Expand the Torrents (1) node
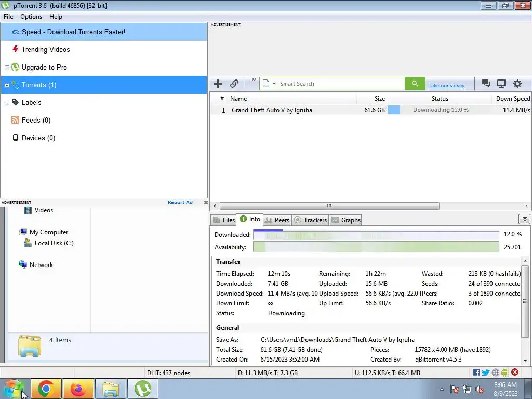This screenshot has height=399, width=532. click(x=7, y=86)
